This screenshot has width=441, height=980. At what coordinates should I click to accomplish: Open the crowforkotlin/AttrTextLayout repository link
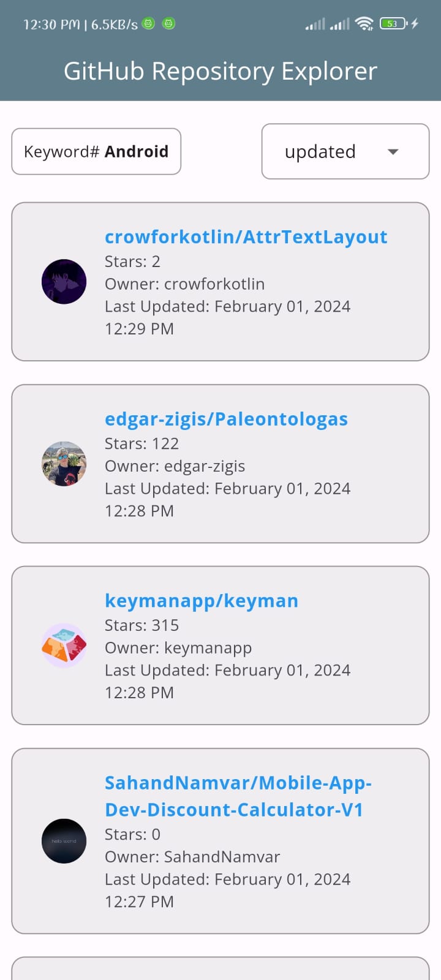point(246,236)
